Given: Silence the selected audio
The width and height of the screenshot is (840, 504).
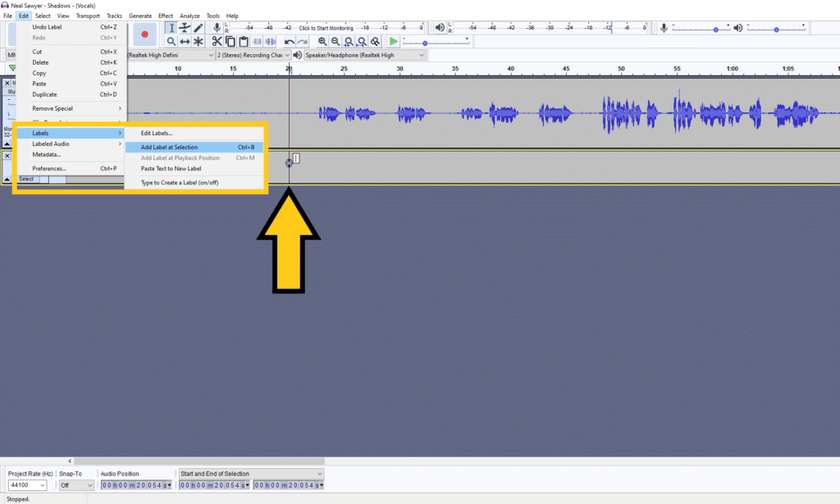Looking at the screenshot, I should click(269, 41).
